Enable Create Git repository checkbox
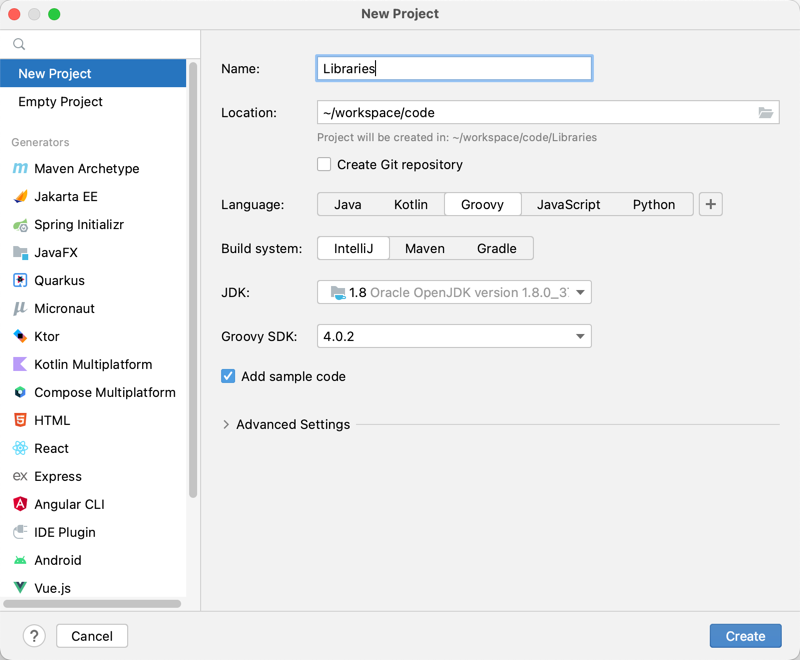The image size is (800, 660). click(x=324, y=164)
